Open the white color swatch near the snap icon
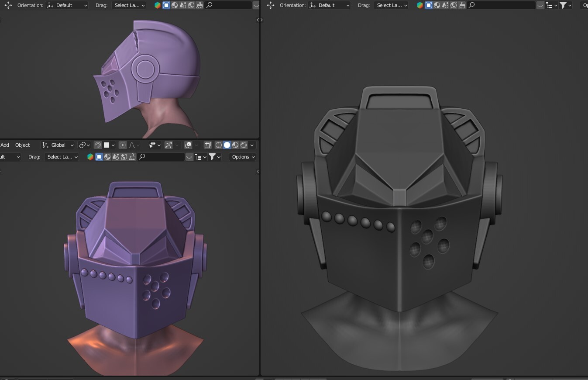This screenshot has height=380, width=588. [x=106, y=145]
